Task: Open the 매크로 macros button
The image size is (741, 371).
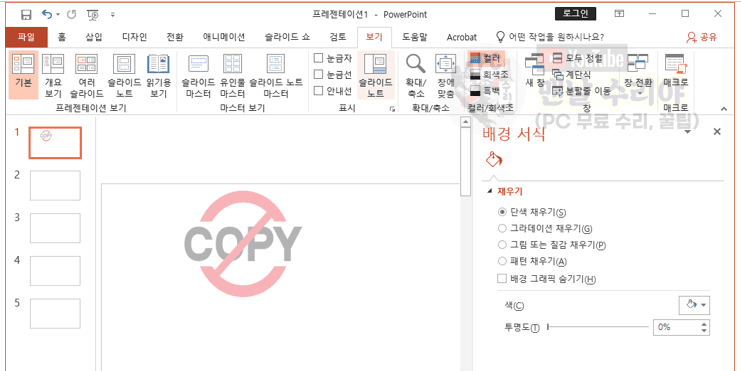Action: 676,71
